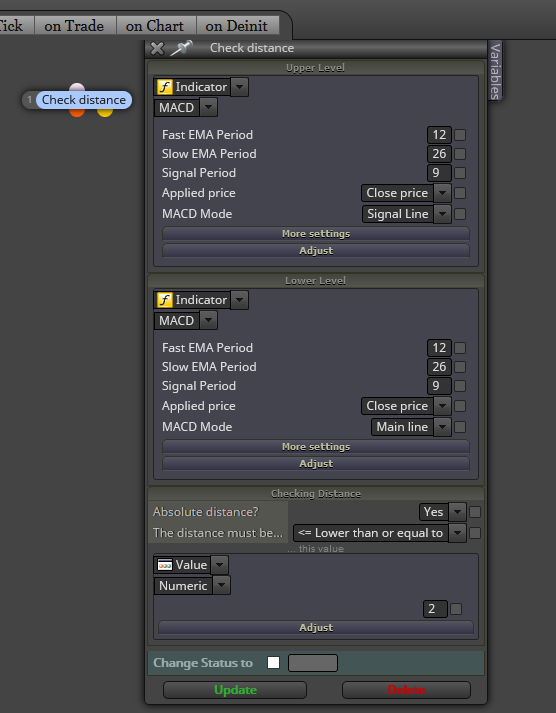
Task: Click the yellow output connector of Check distance block
Action: [105, 112]
